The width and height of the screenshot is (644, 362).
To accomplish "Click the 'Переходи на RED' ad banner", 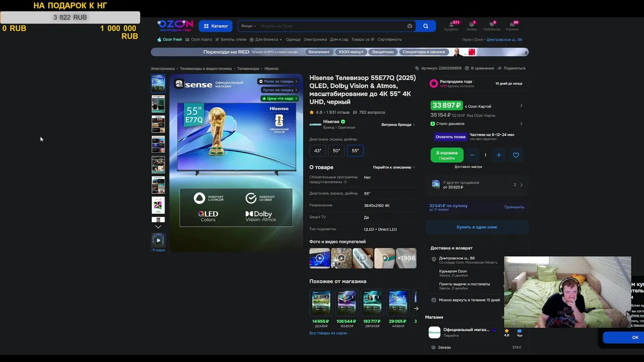I will pos(340,52).
